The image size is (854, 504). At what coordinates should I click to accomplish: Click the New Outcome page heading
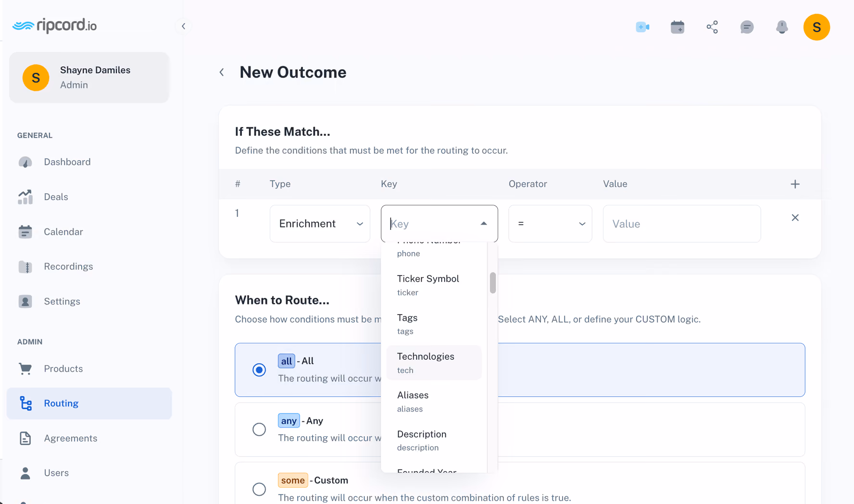tap(293, 72)
